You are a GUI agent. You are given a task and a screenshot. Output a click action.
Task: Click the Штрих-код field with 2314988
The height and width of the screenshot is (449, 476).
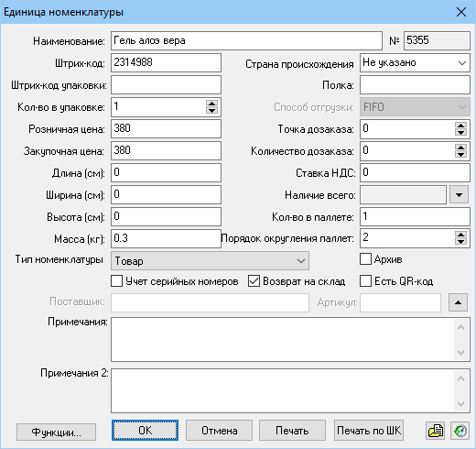[x=166, y=62]
